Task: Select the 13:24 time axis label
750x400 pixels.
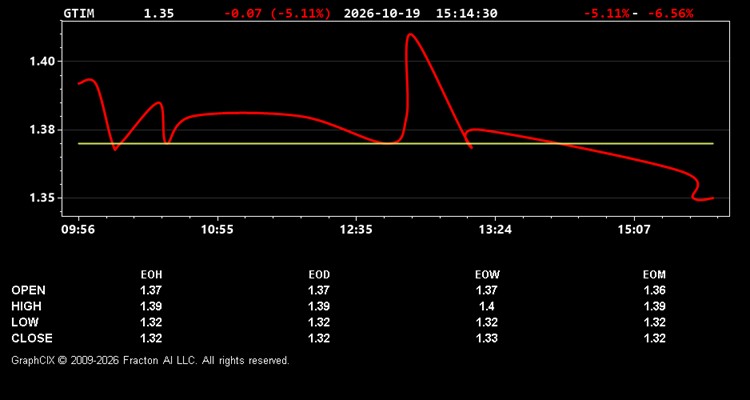Action: [x=495, y=230]
